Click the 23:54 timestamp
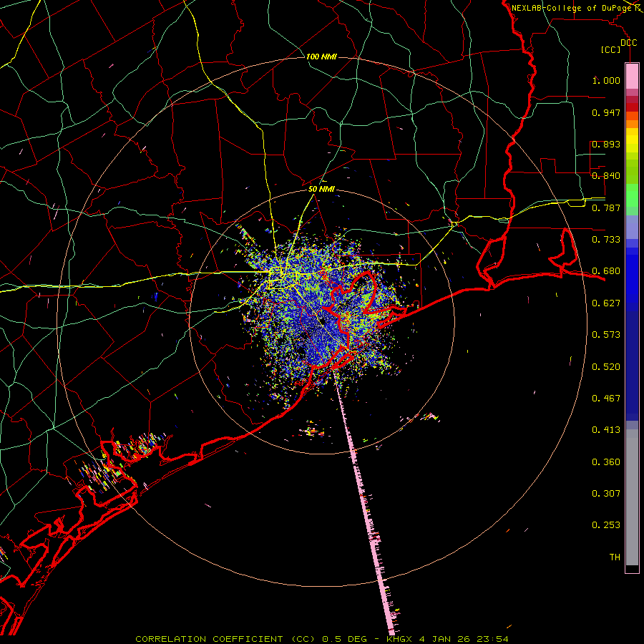 click(492, 639)
